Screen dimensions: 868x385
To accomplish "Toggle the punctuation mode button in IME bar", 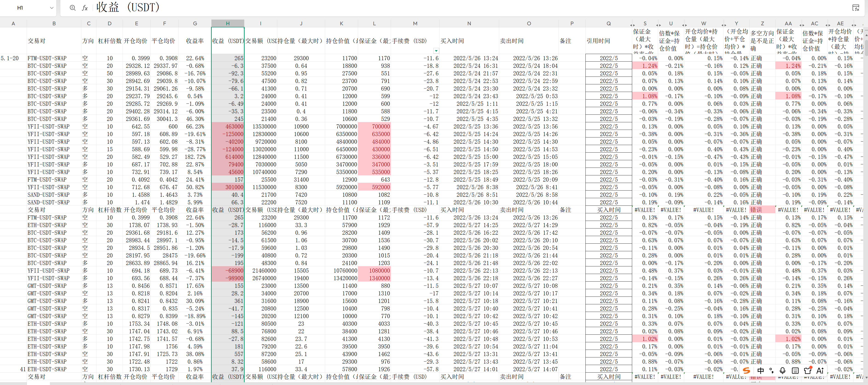I will click(x=772, y=371).
